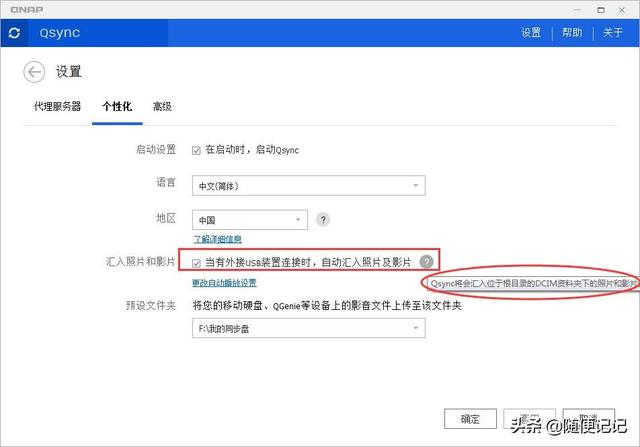Open 帮助 in the top header
Screen dimensions: 640x447
(x=572, y=33)
